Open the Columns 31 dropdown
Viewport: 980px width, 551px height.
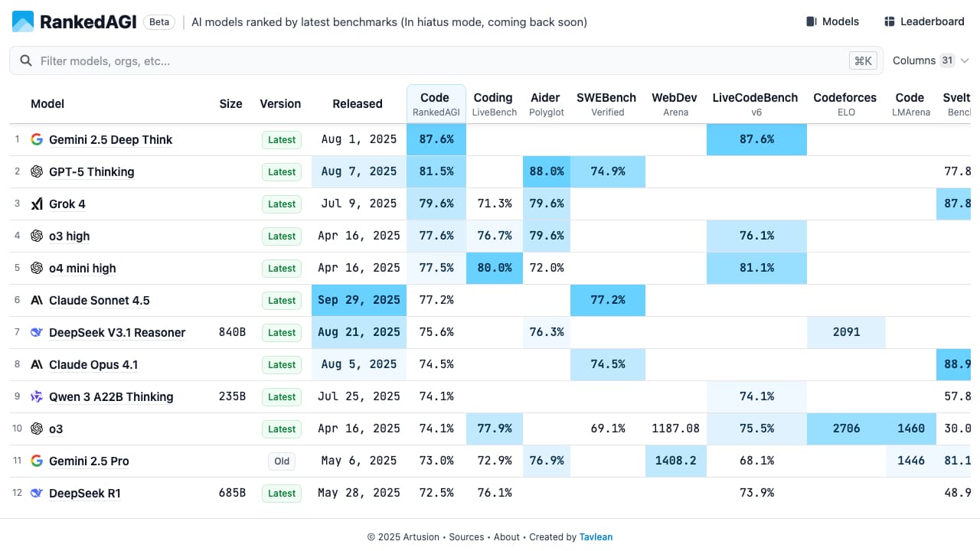tap(931, 60)
